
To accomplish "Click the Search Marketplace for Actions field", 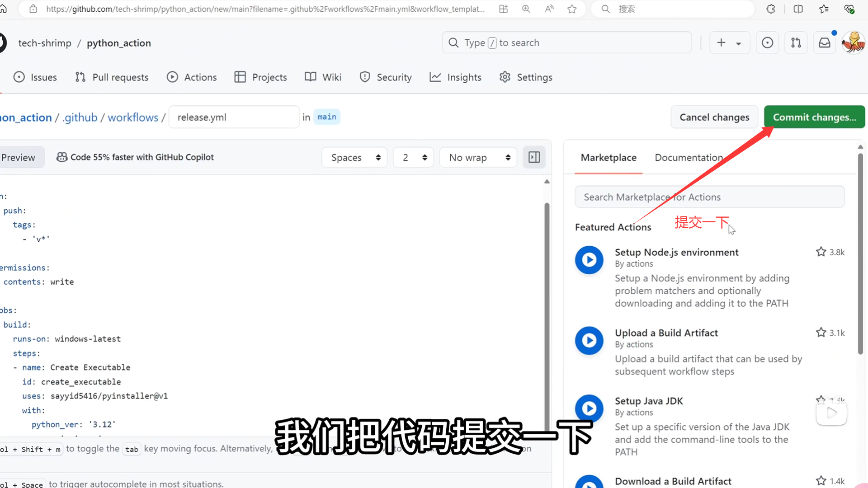I will (x=709, y=197).
